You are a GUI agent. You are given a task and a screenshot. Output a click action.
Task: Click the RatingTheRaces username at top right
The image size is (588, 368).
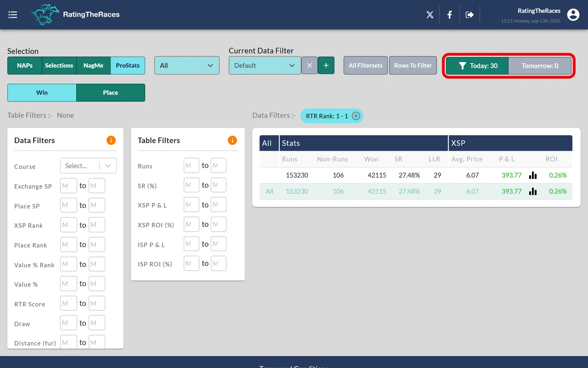click(539, 11)
